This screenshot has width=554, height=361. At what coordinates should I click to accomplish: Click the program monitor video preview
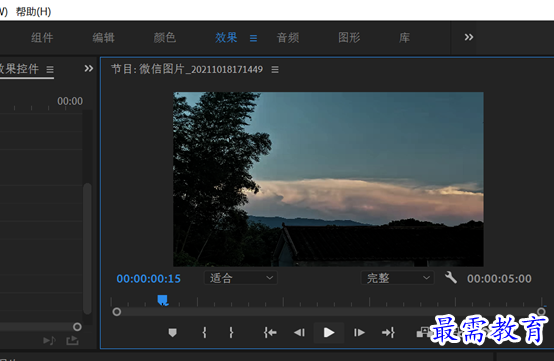pos(328,179)
